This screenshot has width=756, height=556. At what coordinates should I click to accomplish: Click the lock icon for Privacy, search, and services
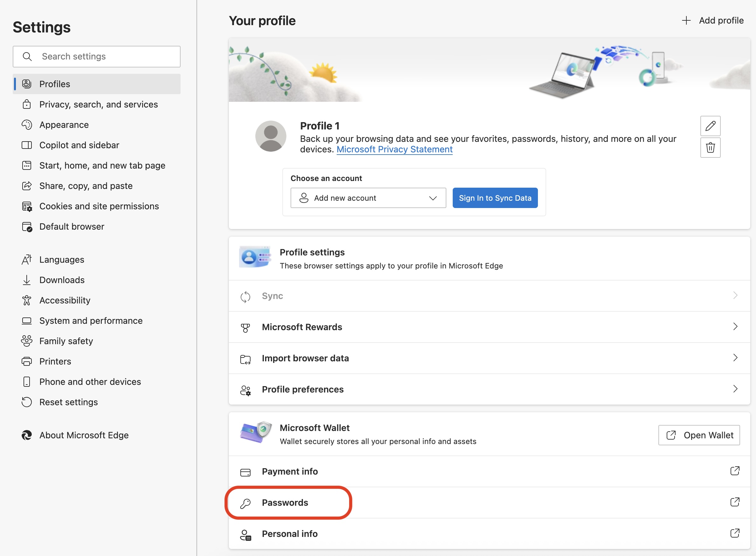click(27, 104)
